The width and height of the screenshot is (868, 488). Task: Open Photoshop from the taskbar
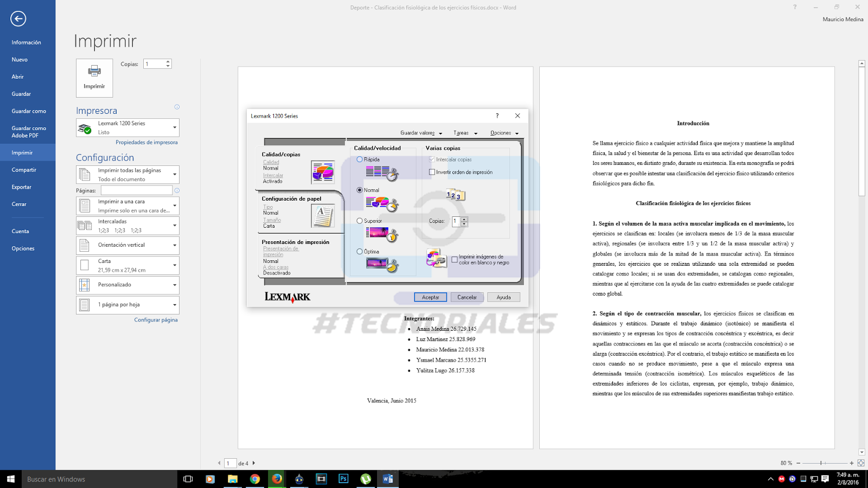tap(343, 479)
